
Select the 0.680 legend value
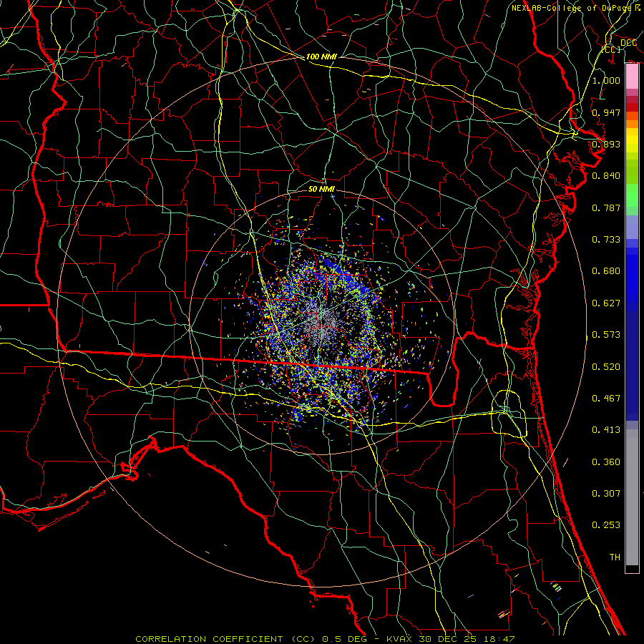[606, 271]
